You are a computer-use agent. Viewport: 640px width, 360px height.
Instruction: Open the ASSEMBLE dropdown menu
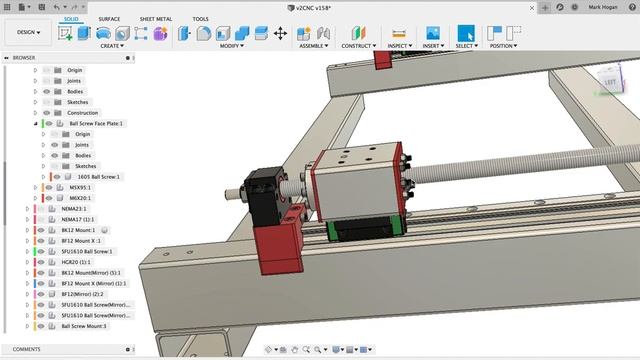pos(313,46)
